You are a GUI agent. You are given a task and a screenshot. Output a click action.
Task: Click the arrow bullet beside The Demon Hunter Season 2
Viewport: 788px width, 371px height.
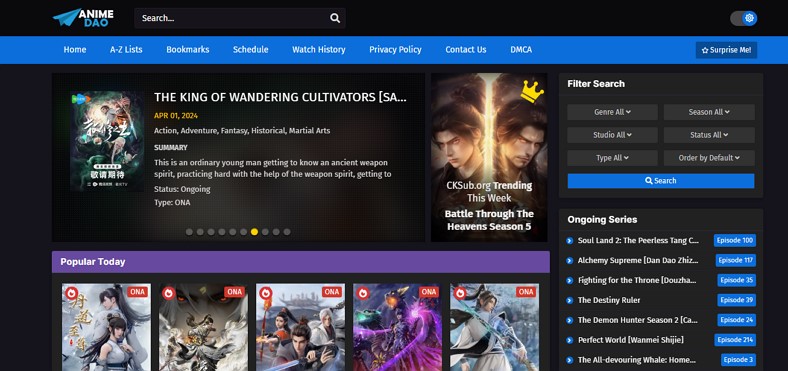569,320
